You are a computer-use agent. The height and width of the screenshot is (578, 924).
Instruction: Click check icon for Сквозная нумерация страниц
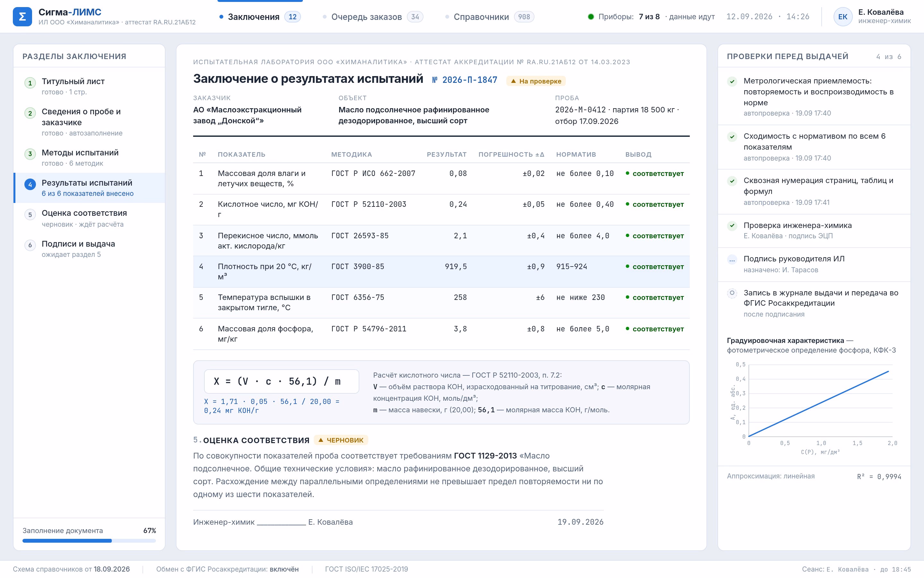pos(732,181)
